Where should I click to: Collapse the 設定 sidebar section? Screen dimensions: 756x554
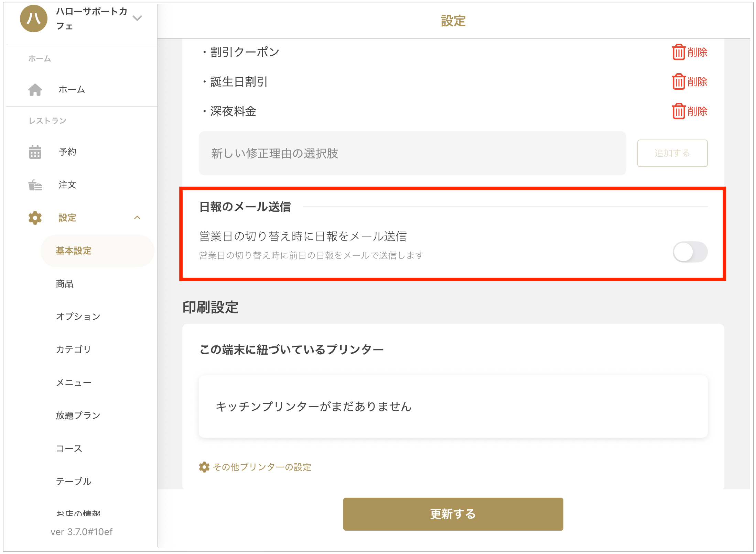[137, 218]
